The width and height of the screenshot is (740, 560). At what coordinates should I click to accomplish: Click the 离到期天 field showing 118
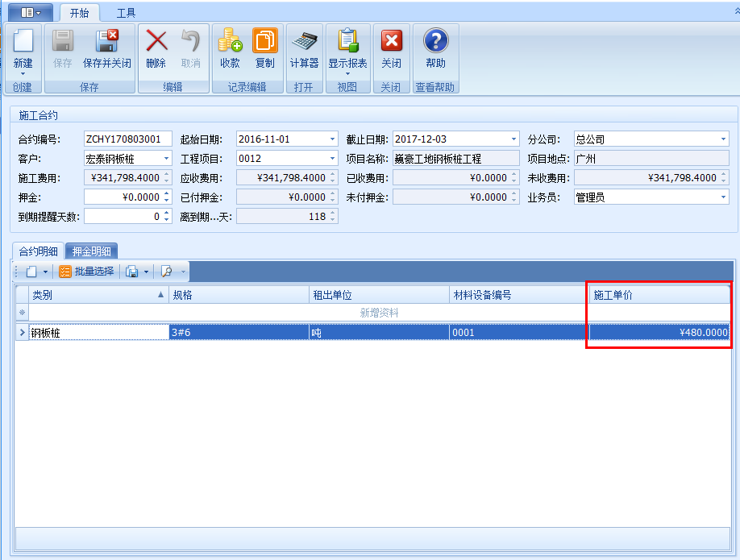(287, 217)
